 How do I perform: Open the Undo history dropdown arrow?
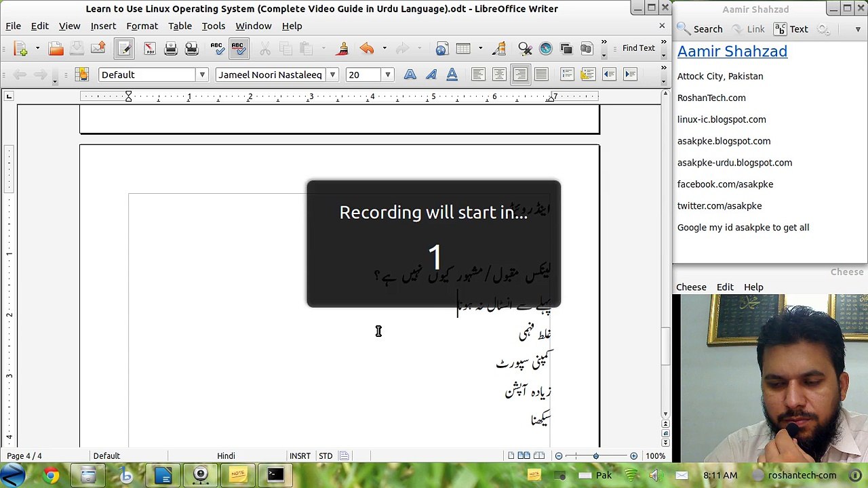click(384, 49)
